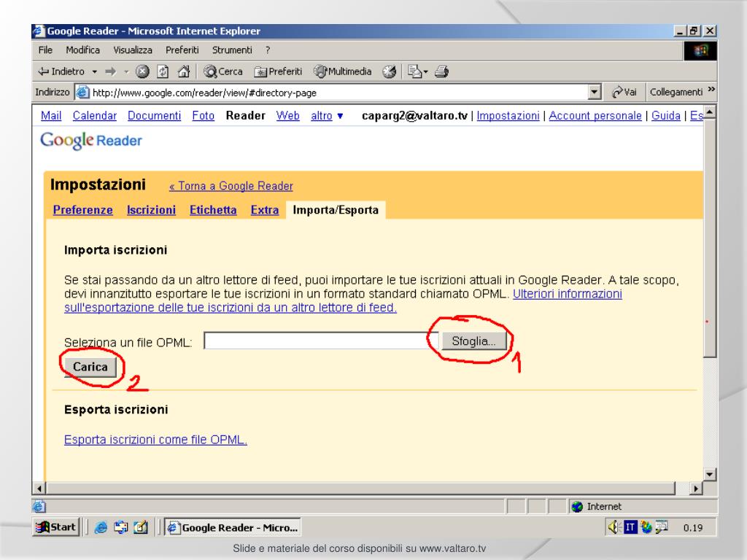Screen dimensions: 747x560
Task: Click the Google Reader logo
Action: pos(91,141)
